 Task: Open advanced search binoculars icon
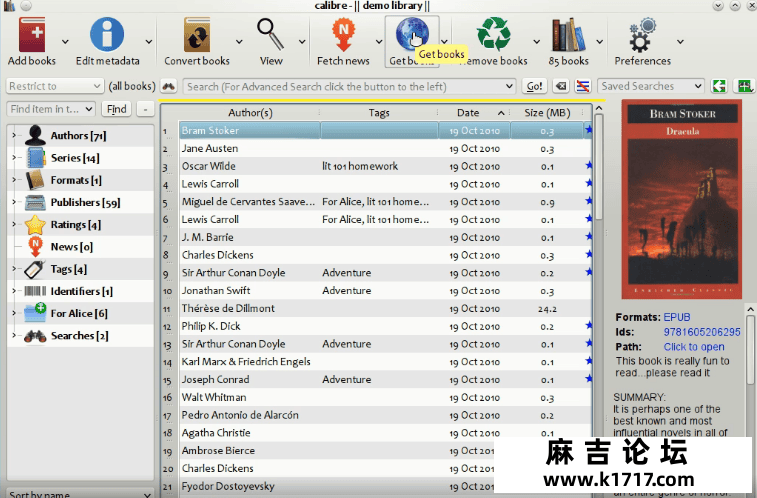pos(168,86)
